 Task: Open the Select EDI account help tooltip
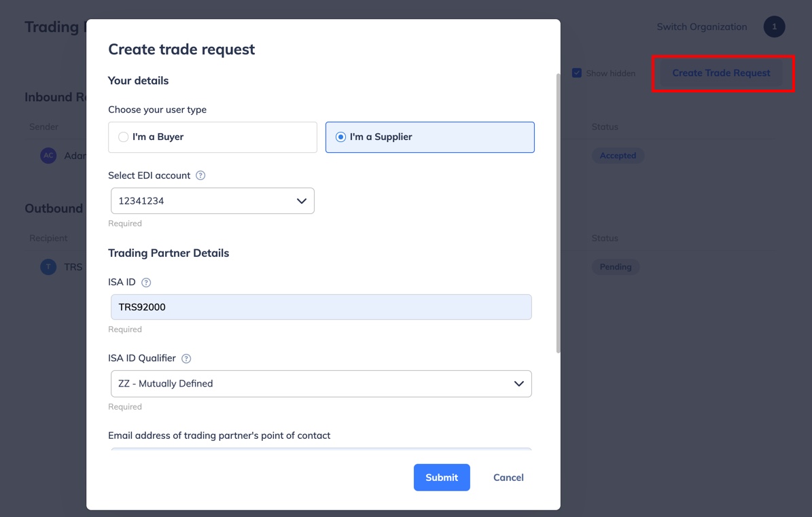[x=200, y=175]
